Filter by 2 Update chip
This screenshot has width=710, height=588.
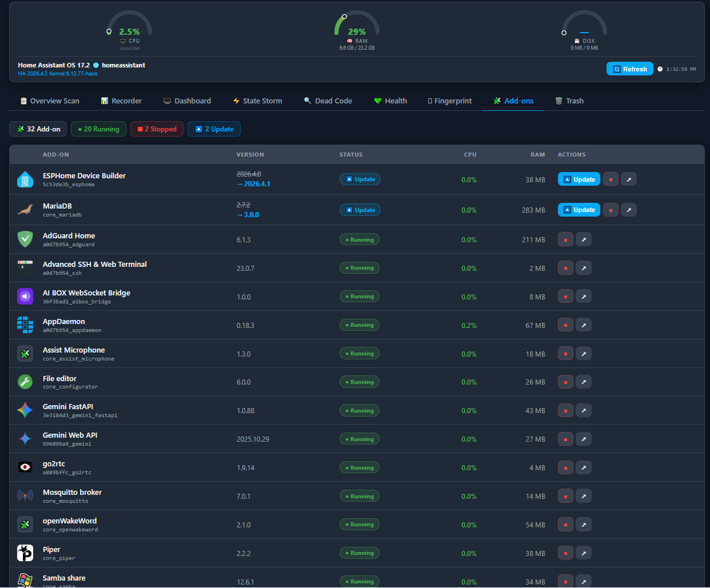[x=214, y=129]
